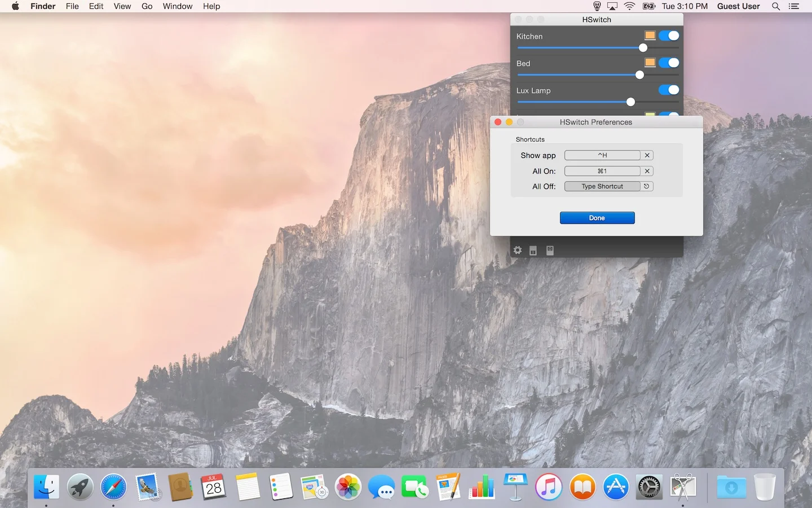Image resolution: width=812 pixels, height=508 pixels.
Task: Open the Go menu
Action: click(147, 6)
